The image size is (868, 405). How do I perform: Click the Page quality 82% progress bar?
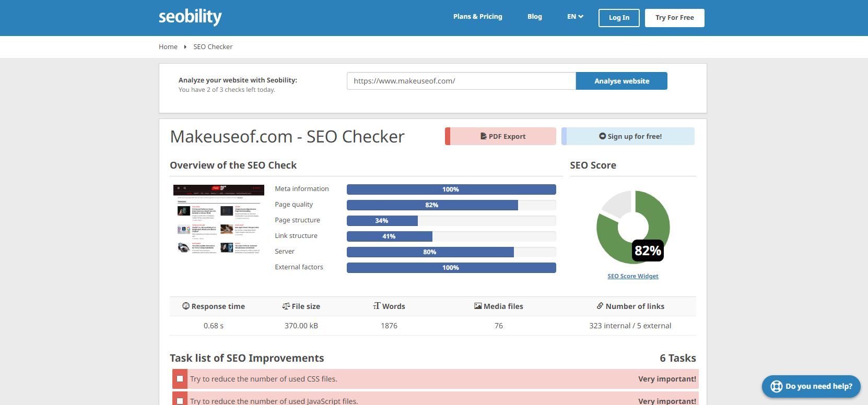pos(451,205)
